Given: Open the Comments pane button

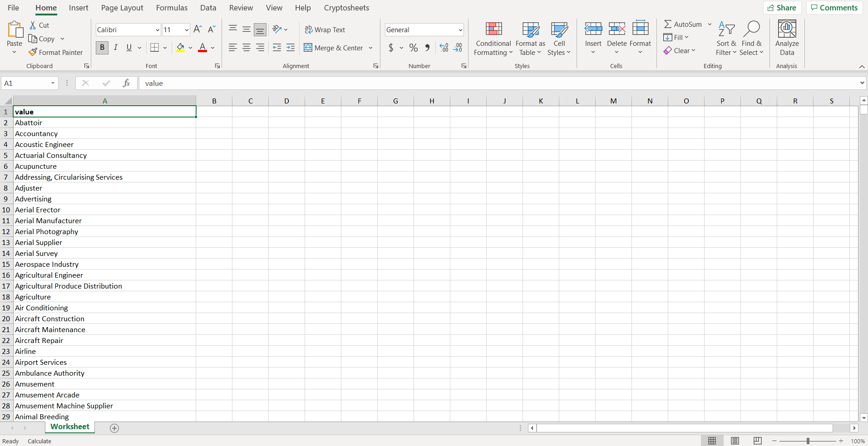Looking at the screenshot, I should [834, 8].
